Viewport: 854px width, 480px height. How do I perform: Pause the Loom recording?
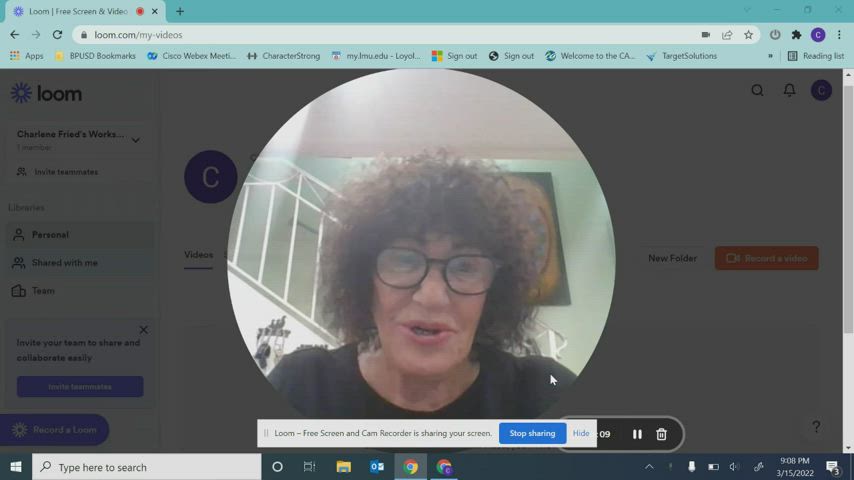pyautogui.click(x=637, y=434)
